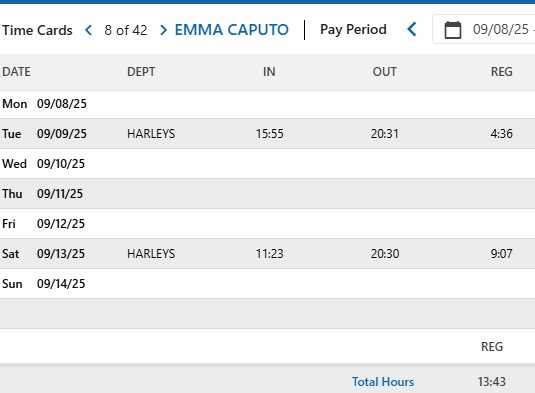Click the DEPT column header
535x393 pixels.
click(141, 72)
